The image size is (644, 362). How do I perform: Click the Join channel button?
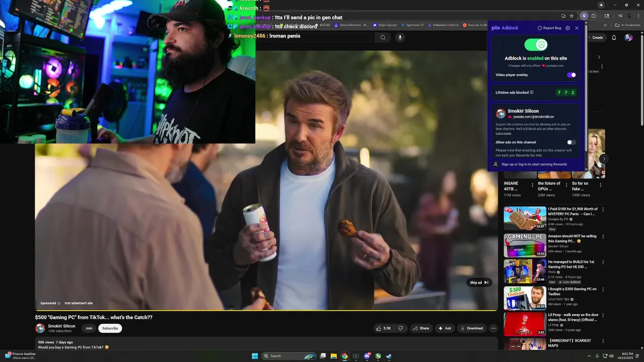coord(89,328)
